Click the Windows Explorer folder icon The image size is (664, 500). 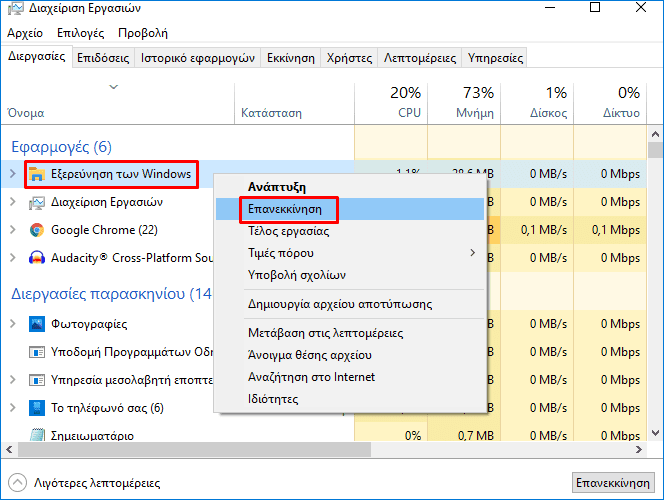pyautogui.click(x=37, y=174)
